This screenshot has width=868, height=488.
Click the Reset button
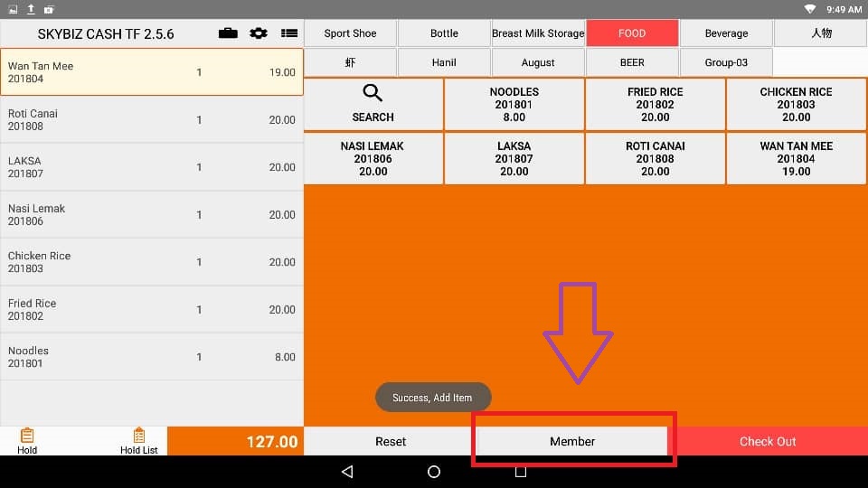coord(391,441)
